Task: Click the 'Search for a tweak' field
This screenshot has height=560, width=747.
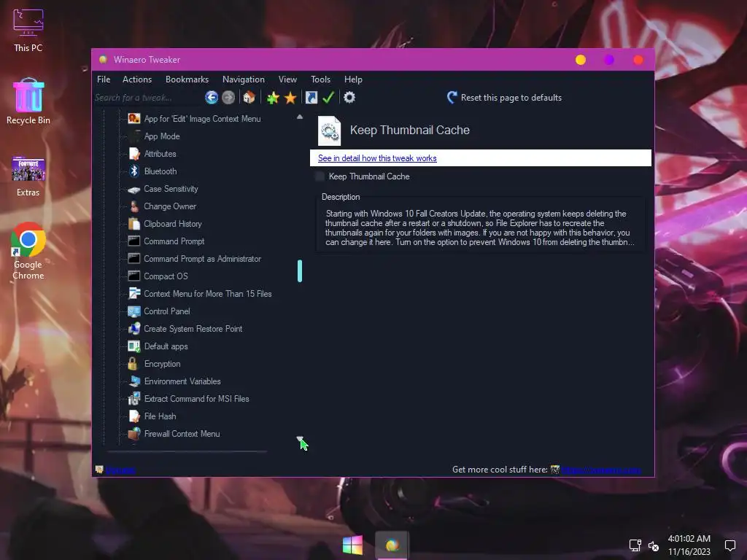Action: click(147, 98)
